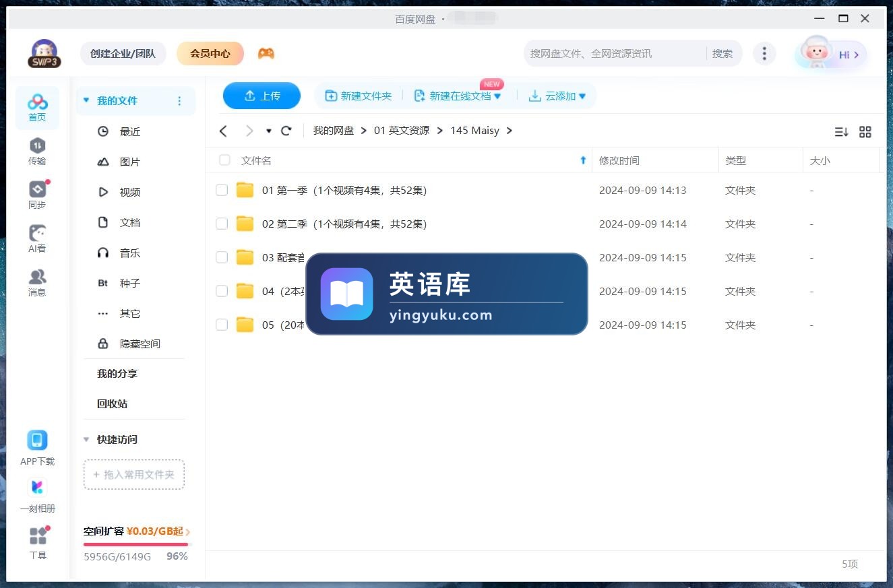Refresh the current folder listing
Image resolution: width=893 pixels, height=588 pixels.
pyautogui.click(x=286, y=131)
